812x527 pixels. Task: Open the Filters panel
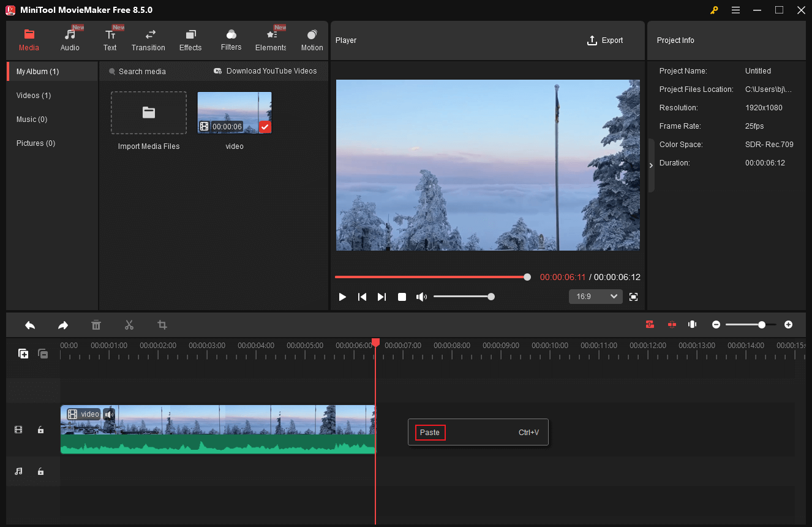(231, 39)
